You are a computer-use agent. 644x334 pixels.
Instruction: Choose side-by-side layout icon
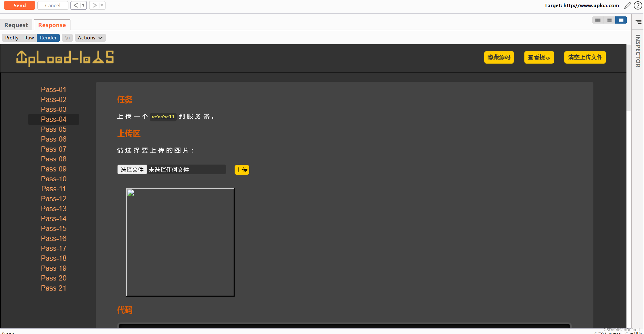click(x=598, y=20)
